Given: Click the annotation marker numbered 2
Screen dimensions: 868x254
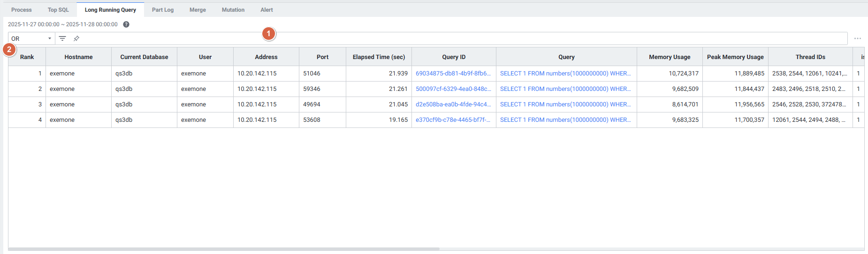Looking at the screenshot, I should pos(9,49).
